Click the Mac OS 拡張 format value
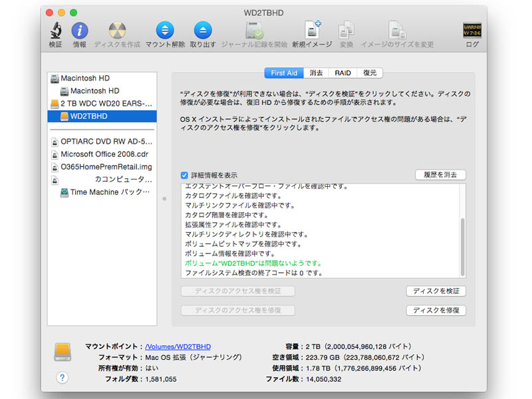The width and height of the screenshot is (532, 399). click(194, 357)
